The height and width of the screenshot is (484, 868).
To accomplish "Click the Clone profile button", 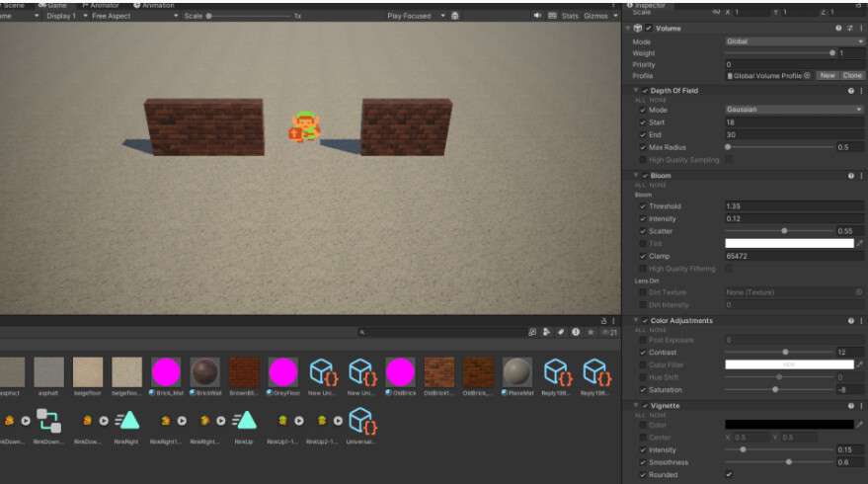I will coord(852,75).
